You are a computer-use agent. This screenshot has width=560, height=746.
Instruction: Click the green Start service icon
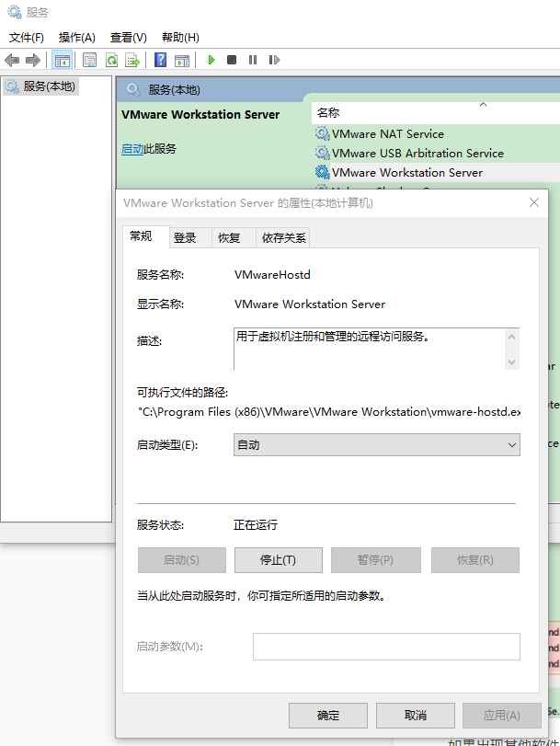pyautogui.click(x=211, y=60)
